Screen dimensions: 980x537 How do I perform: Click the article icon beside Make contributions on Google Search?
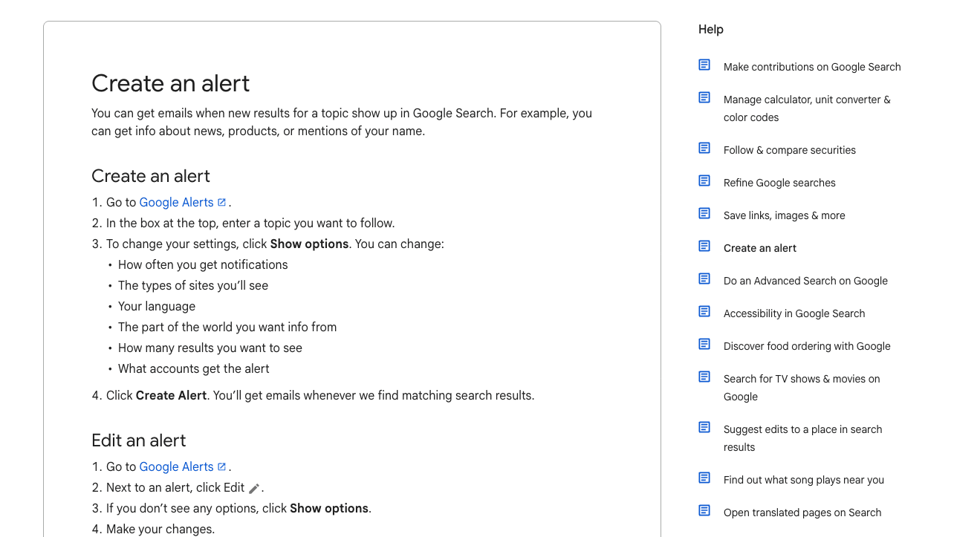(704, 65)
